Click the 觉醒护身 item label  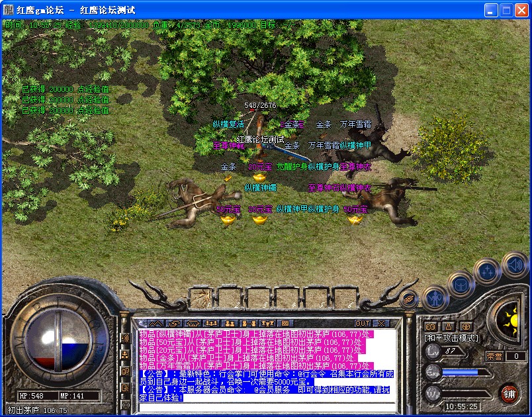tap(292, 167)
